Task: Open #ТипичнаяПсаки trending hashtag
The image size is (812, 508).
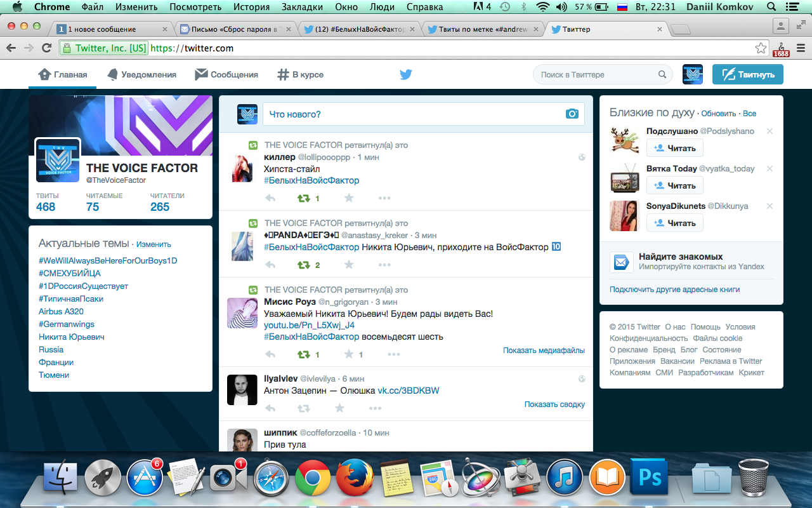Action: click(71, 298)
